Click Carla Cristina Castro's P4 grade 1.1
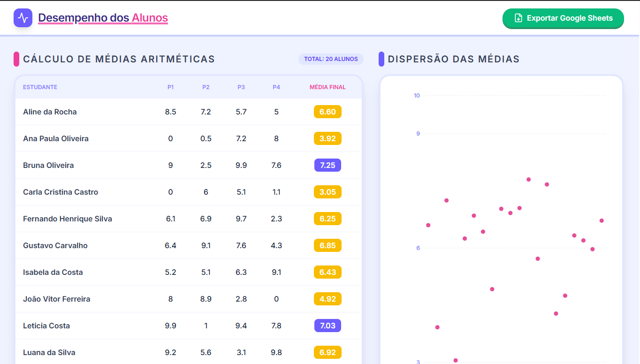The image size is (640, 364). pos(276,192)
